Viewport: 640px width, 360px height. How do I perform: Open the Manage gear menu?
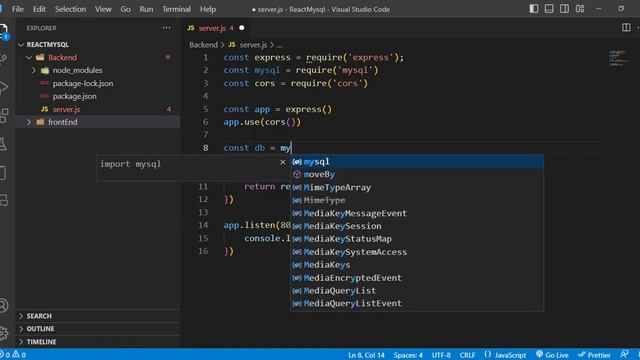(3, 333)
